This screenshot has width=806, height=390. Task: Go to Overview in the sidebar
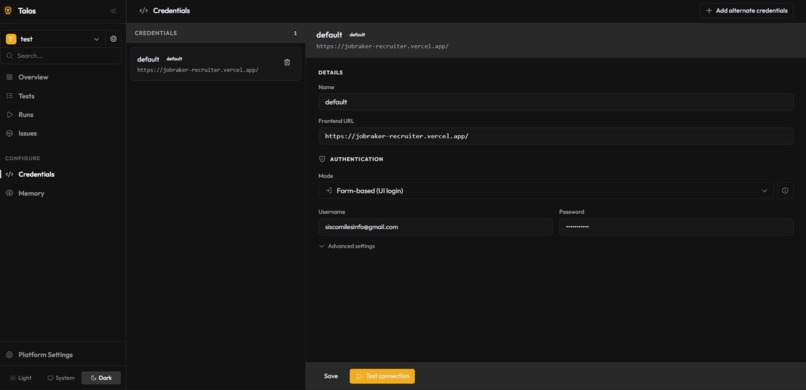33,77
